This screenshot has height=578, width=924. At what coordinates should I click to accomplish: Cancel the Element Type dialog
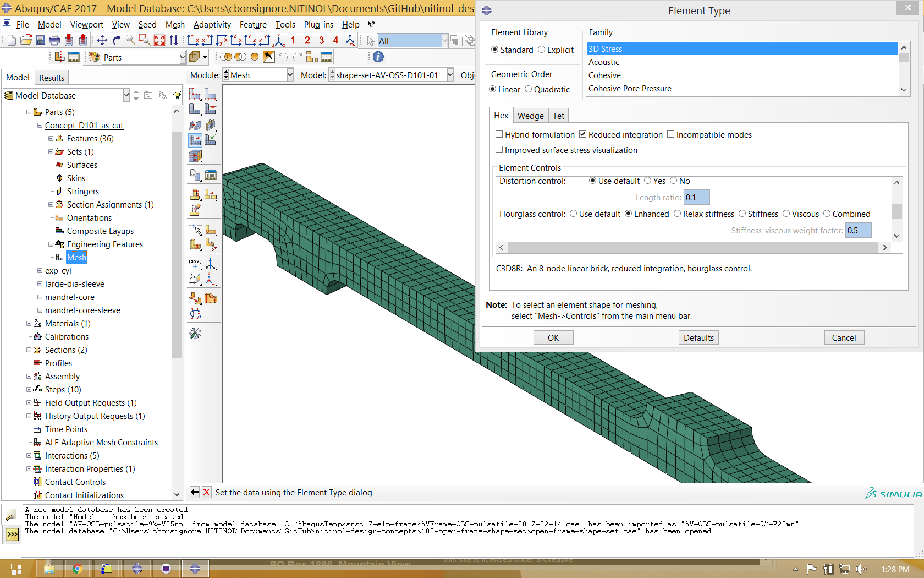844,337
